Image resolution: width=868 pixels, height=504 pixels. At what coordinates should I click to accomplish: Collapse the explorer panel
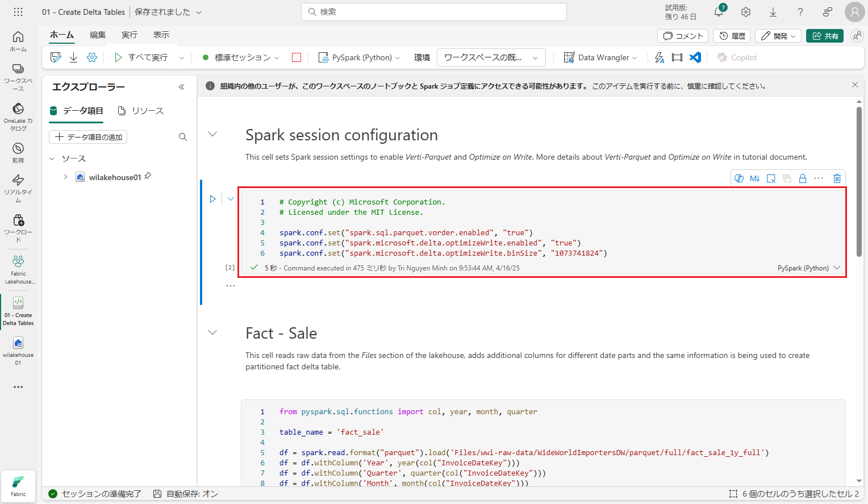pyautogui.click(x=182, y=87)
